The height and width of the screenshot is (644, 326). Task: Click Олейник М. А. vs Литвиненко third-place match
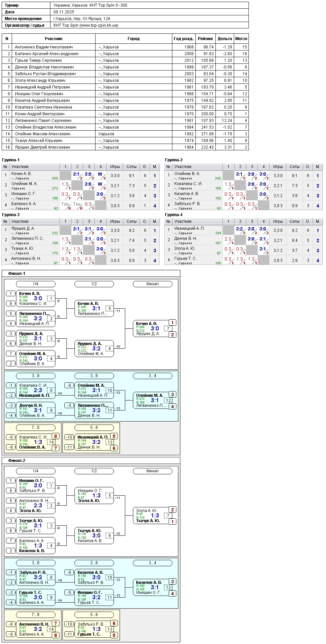point(153,400)
